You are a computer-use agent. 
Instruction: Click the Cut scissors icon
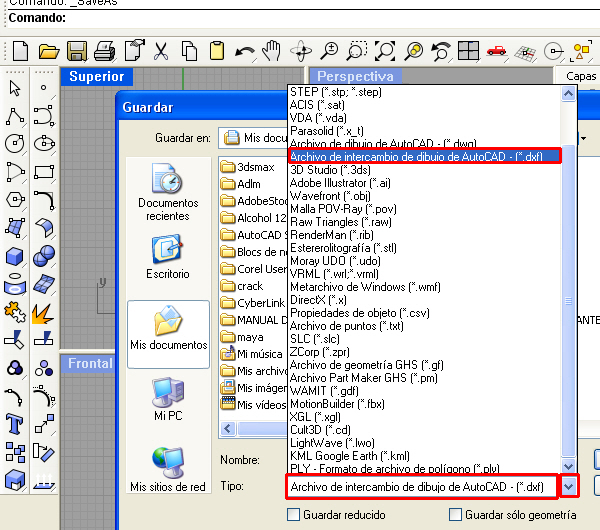(161, 51)
